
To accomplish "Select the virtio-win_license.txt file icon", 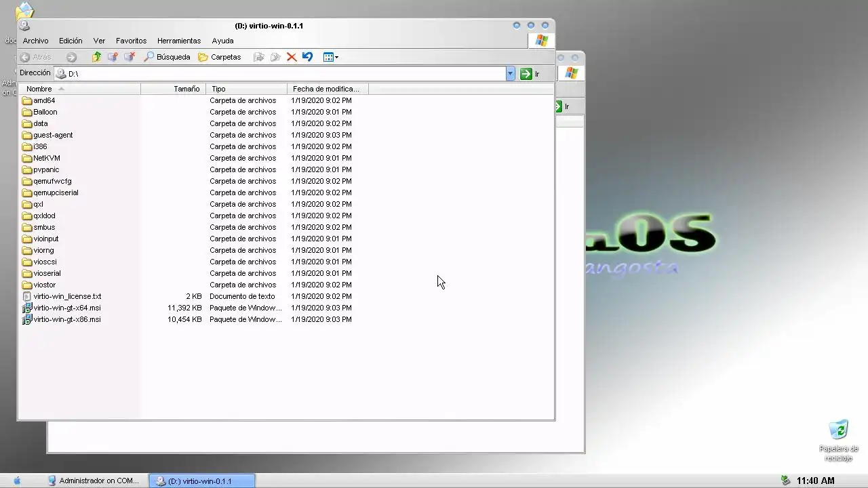I will tap(27, 296).
